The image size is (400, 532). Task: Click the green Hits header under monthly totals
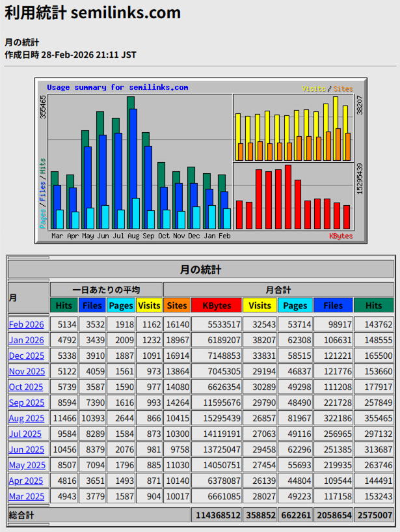[374, 305]
